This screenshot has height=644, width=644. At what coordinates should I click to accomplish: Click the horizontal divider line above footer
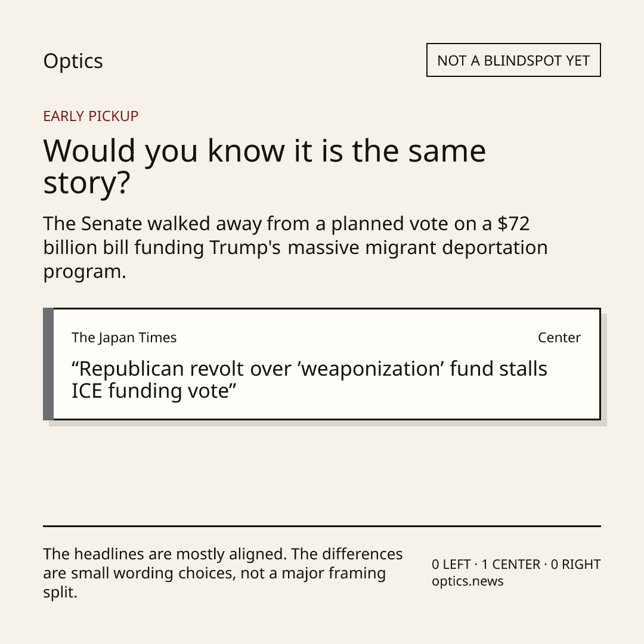322,526
